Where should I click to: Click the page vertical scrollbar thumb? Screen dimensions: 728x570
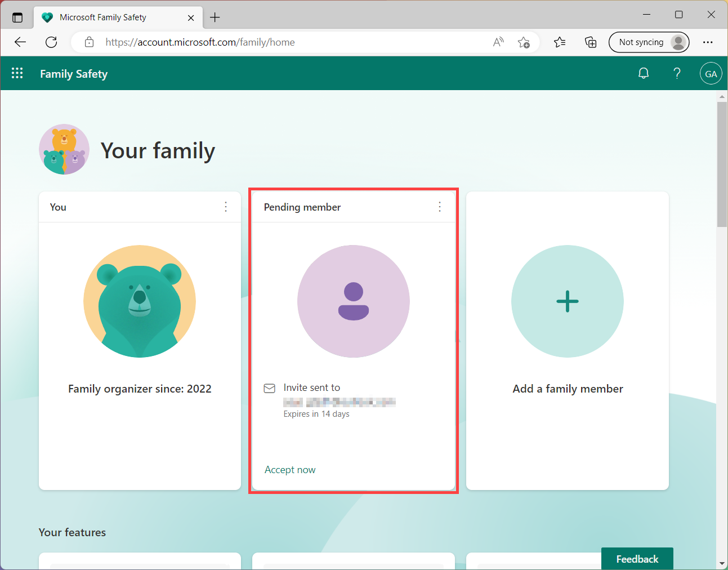722,164
